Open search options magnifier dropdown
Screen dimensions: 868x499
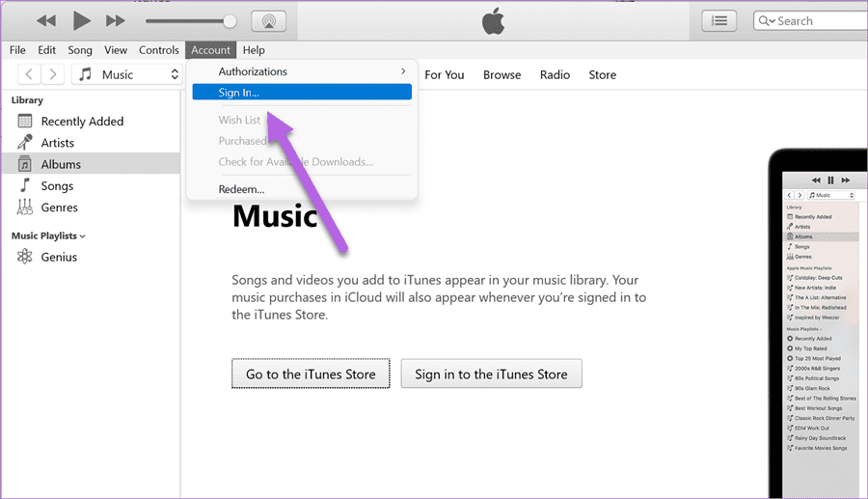(767, 21)
